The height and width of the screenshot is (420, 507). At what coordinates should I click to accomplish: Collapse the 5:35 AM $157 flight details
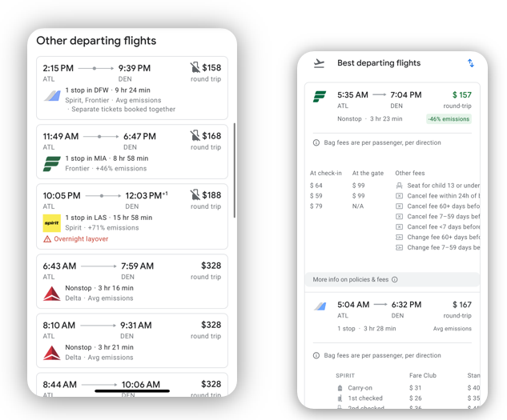click(392, 106)
